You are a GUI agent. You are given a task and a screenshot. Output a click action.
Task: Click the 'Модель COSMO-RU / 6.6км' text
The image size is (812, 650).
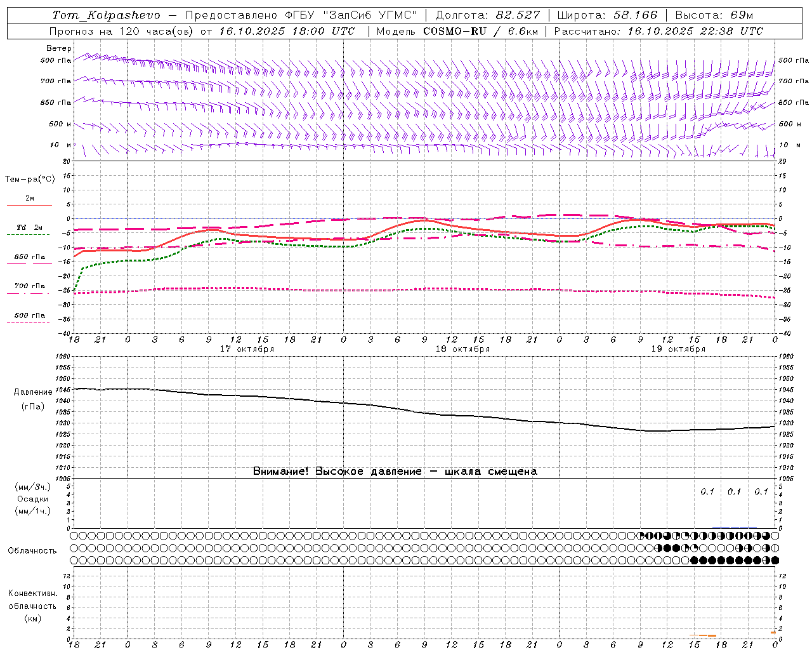tap(457, 31)
